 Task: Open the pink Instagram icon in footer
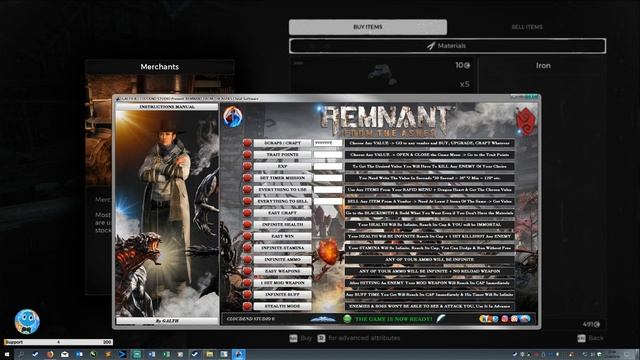[505, 319]
